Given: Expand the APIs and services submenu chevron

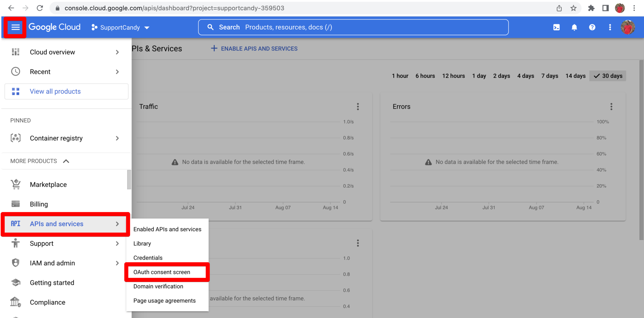Looking at the screenshot, I should pyautogui.click(x=118, y=224).
